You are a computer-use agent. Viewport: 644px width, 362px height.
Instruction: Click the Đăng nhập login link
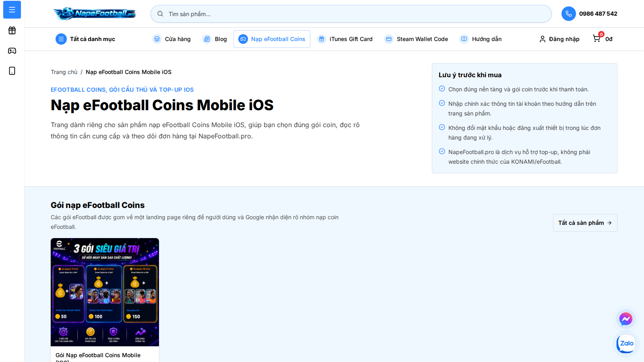click(559, 39)
